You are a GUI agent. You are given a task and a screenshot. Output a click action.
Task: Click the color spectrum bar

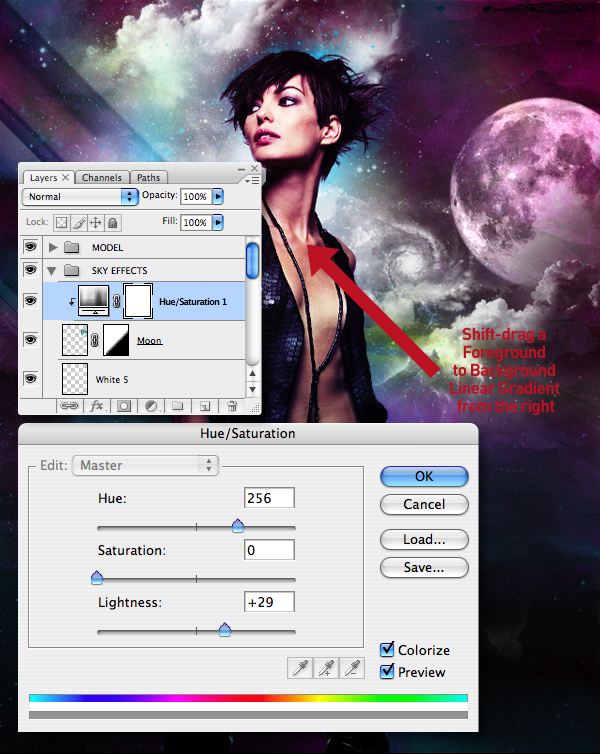(x=248, y=698)
